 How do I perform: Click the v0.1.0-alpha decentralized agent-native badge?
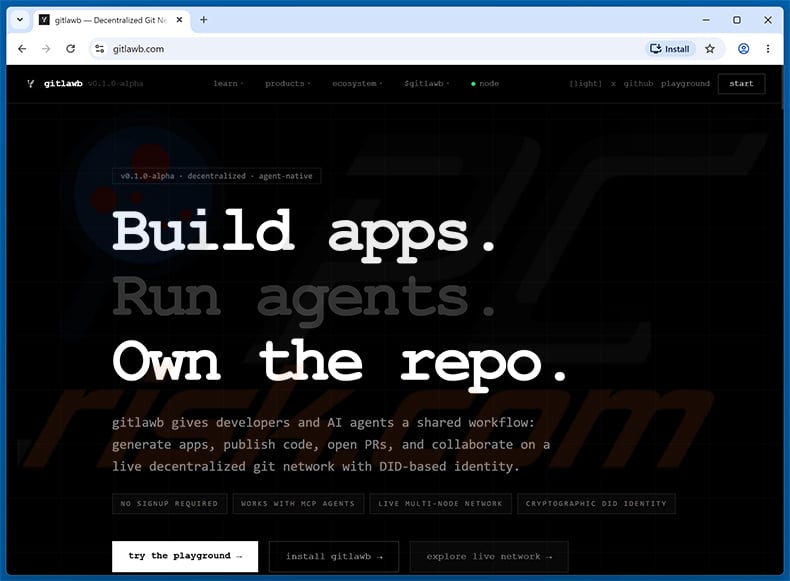coord(217,176)
